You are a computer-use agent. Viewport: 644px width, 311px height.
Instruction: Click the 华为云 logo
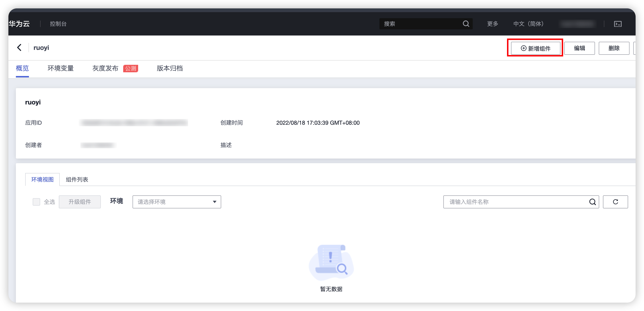pos(19,24)
